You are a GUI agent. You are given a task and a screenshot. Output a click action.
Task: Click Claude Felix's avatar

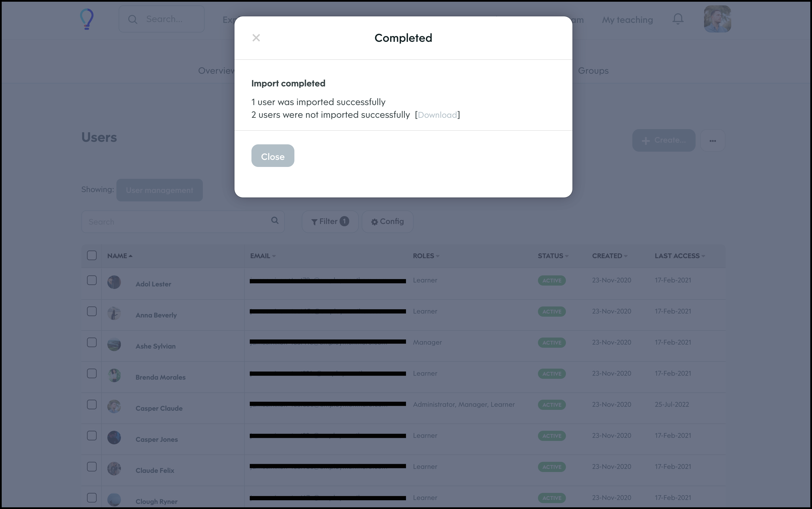click(x=114, y=469)
